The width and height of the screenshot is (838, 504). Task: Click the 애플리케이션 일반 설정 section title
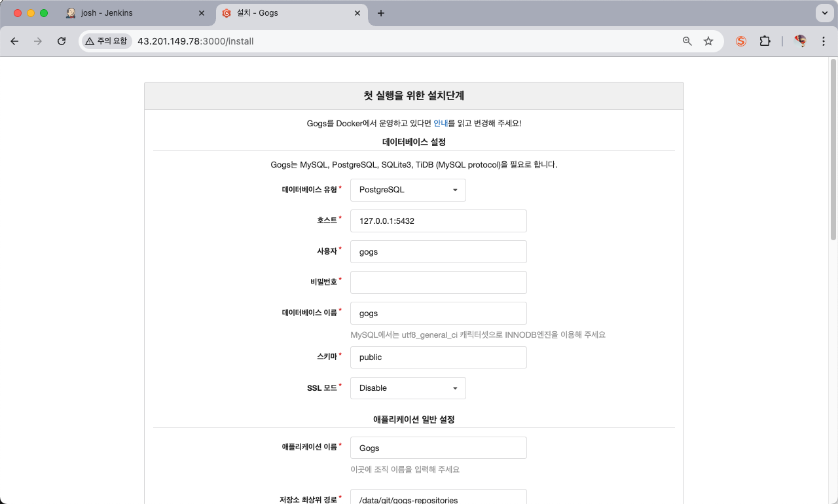[x=414, y=419]
